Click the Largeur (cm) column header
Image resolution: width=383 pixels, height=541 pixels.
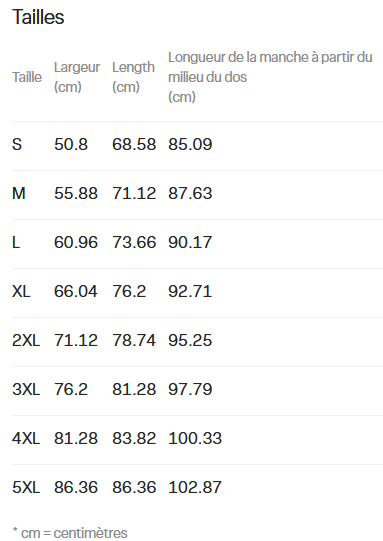pyautogui.click(x=77, y=77)
